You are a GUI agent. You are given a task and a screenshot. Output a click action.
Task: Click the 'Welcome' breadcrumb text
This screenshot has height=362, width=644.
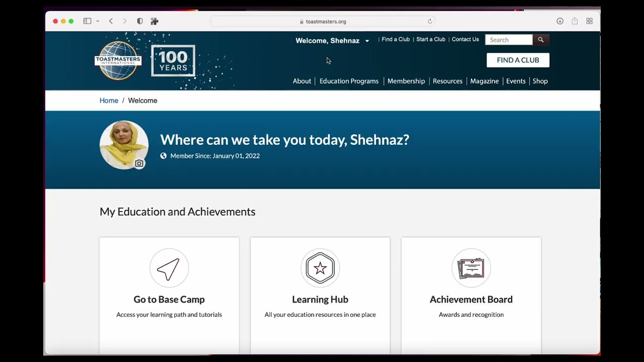[142, 101]
